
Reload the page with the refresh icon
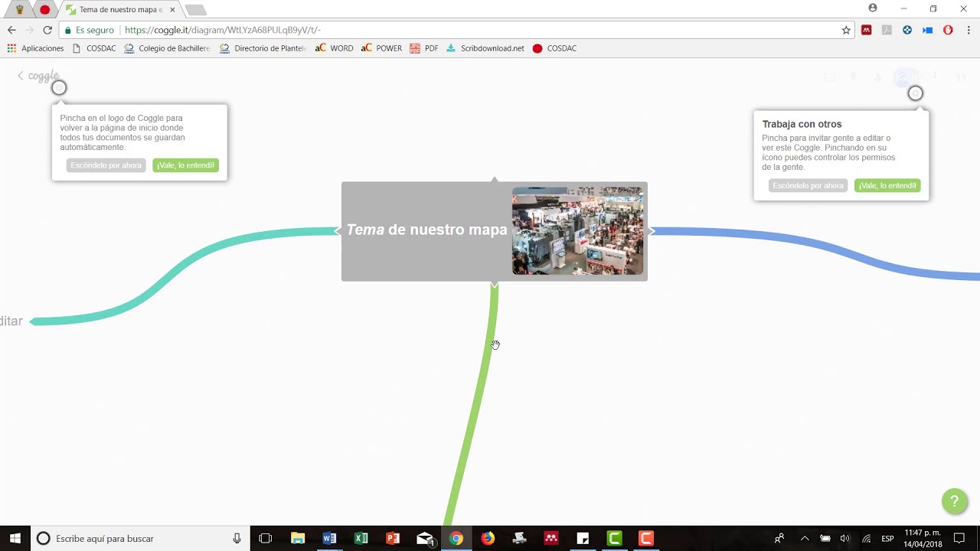point(47,30)
